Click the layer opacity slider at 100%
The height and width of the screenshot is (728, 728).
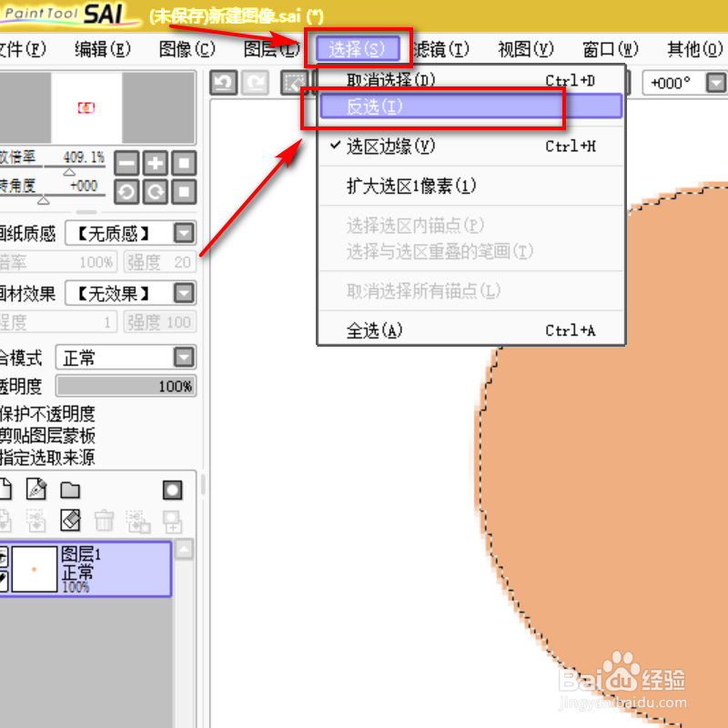coord(126,386)
